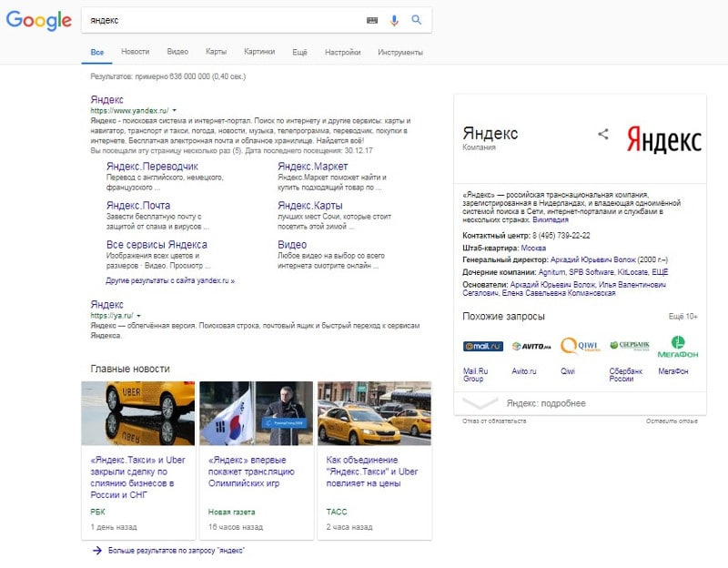Click РБК source label on first news card
Viewport: 728px width, 568px height.
[x=97, y=512]
